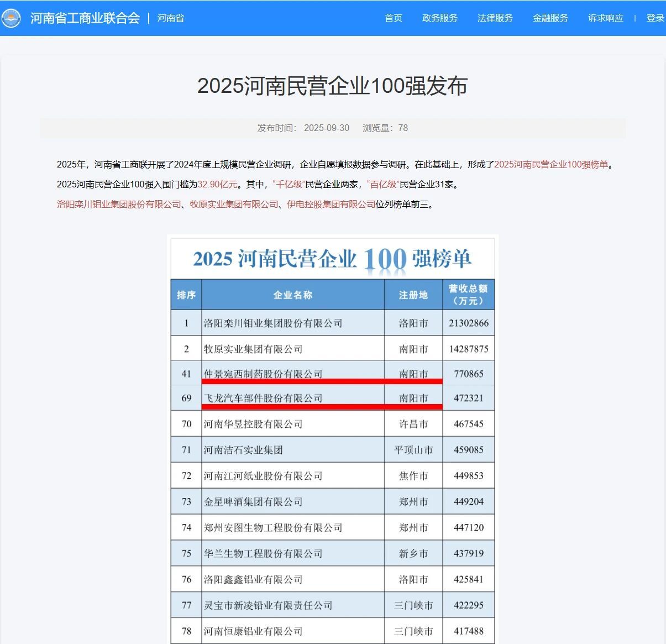This screenshot has height=644, width=666.
Task: Go to 金融服务 in the navigation bar
Action: (x=550, y=18)
